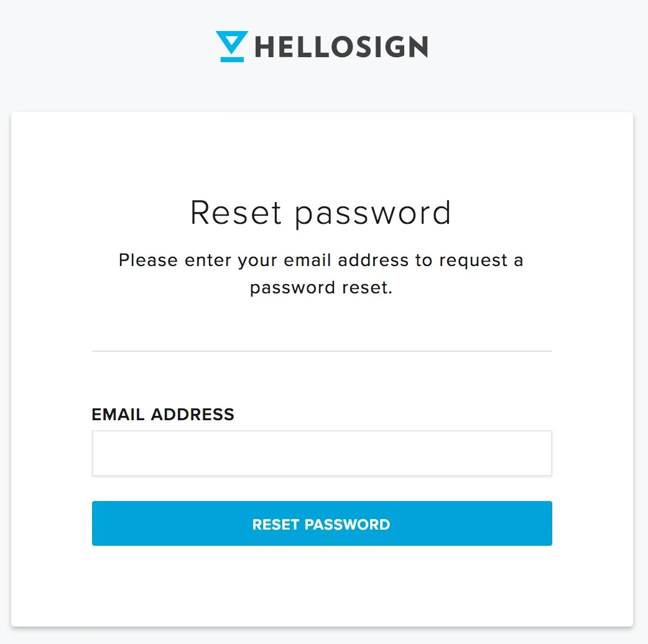
Task: Click the blue underline bar beneath logo triangle
Action: coord(232,60)
